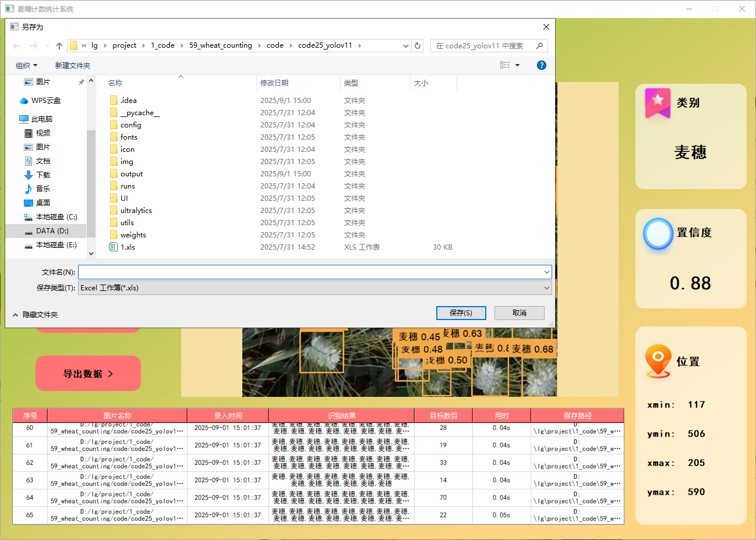Click the 类别 bookmark star icon
Screen dimensions: 756x540
coord(658,103)
